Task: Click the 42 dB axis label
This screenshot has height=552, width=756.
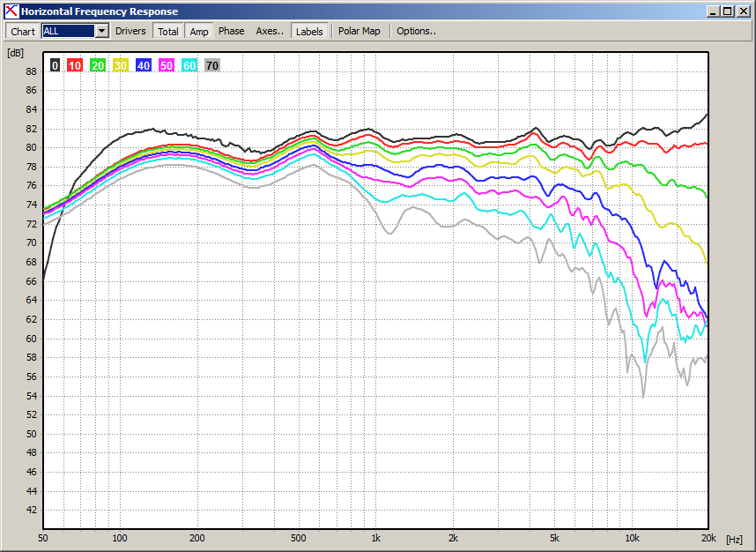Action: tap(31, 510)
